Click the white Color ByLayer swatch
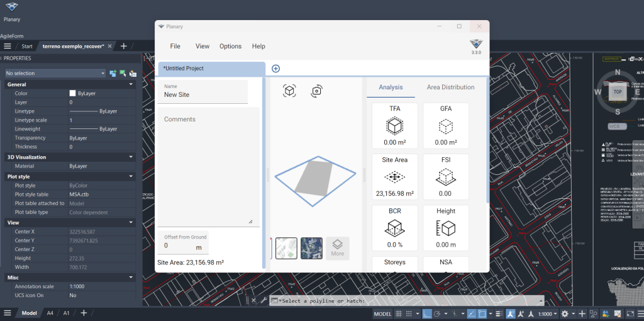The image size is (644, 321). click(x=73, y=93)
